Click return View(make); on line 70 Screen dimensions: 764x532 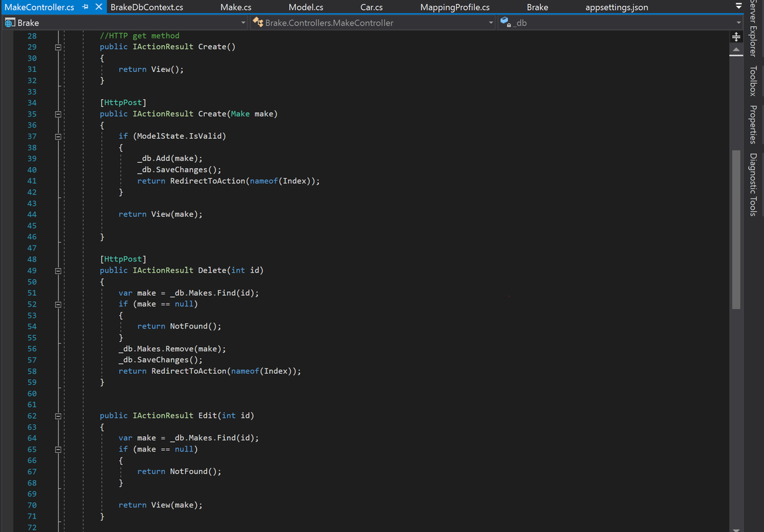pos(160,505)
